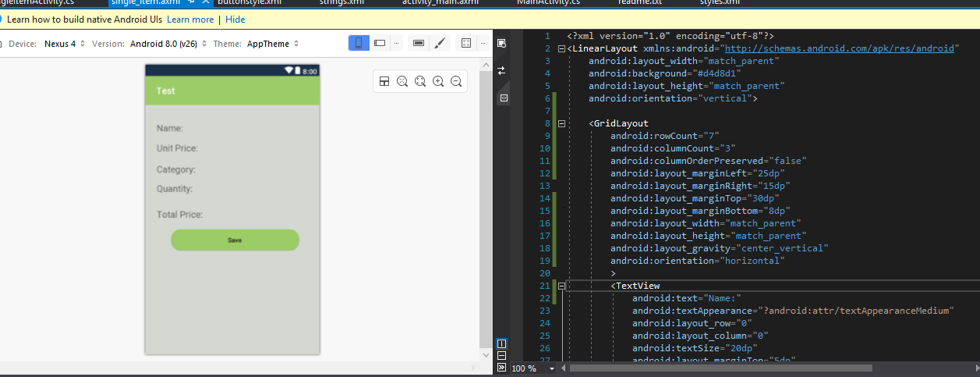
Task: Select the Unit Price: label in preview
Action: click(177, 148)
